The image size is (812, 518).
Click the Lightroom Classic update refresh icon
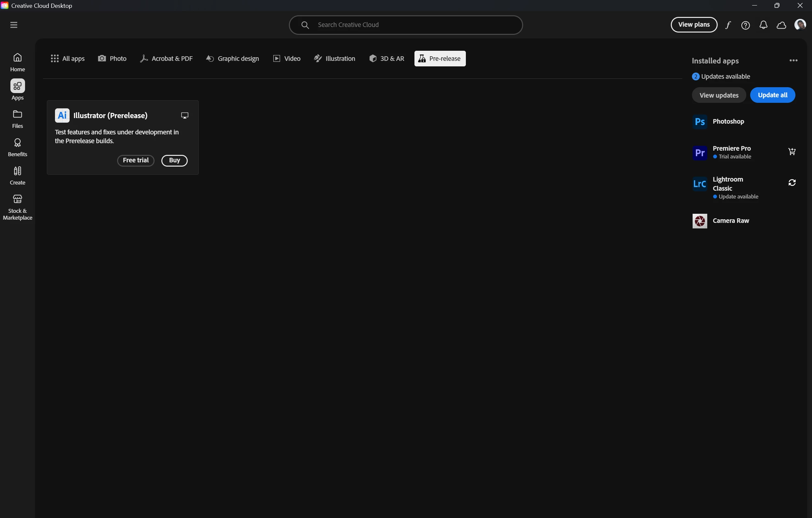tap(792, 183)
